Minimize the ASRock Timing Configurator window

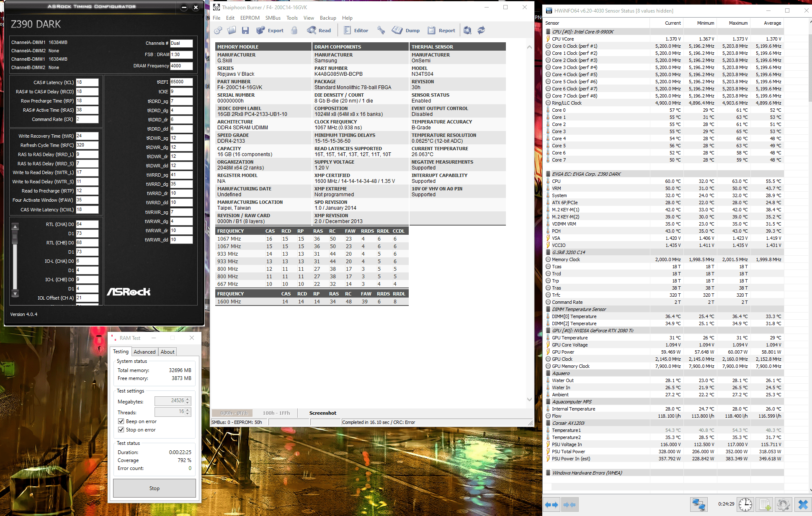point(184,7)
